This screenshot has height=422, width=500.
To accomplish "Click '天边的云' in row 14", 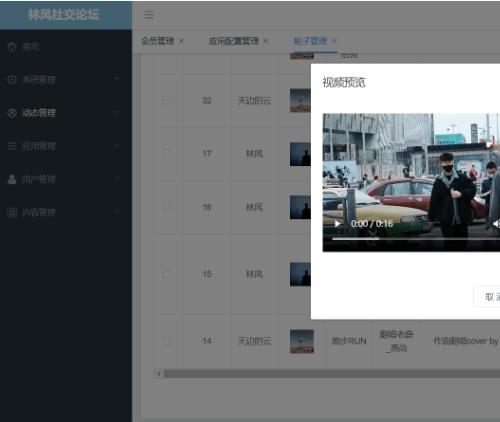I will (254, 341).
